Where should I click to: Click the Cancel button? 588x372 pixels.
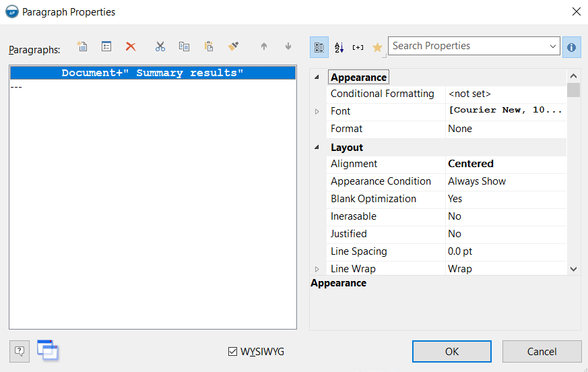[542, 351]
